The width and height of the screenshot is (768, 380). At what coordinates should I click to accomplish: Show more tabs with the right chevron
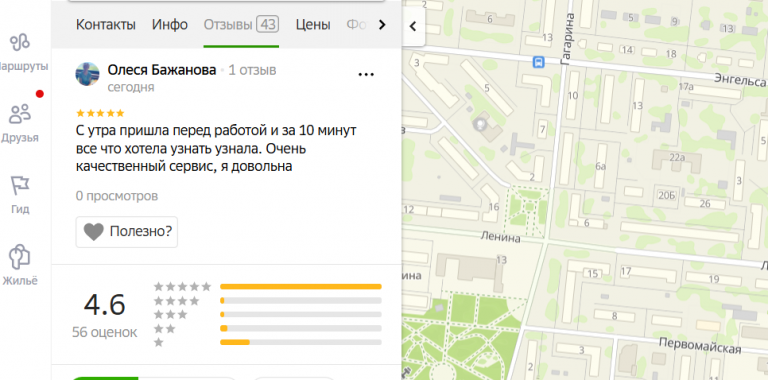coord(383,24)
